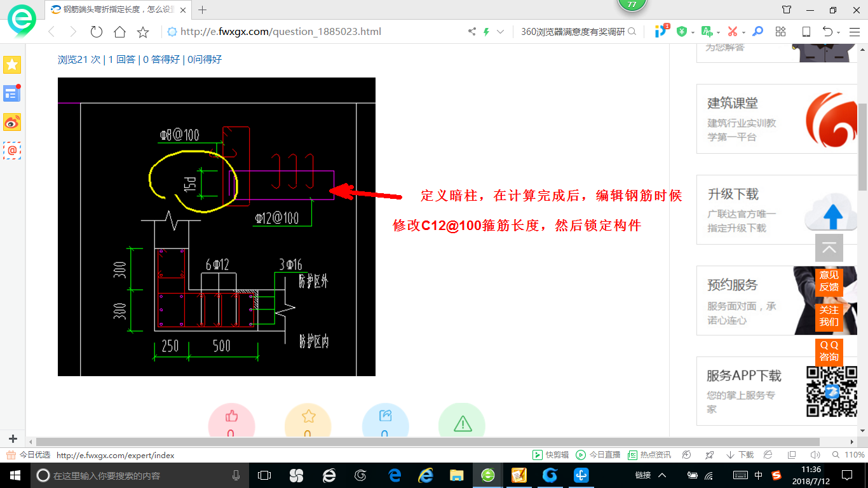Viewport: 868px width, 488px height.
Task: Open 今日优选 in status bar
Action: (28, 455)
